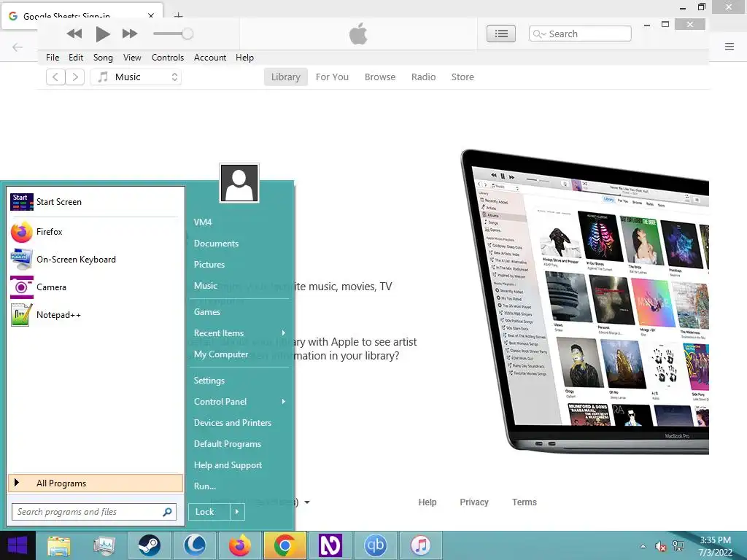Open the iTunes File menu
The width and height of the screenshot is (747, 560).
[53, 58]
